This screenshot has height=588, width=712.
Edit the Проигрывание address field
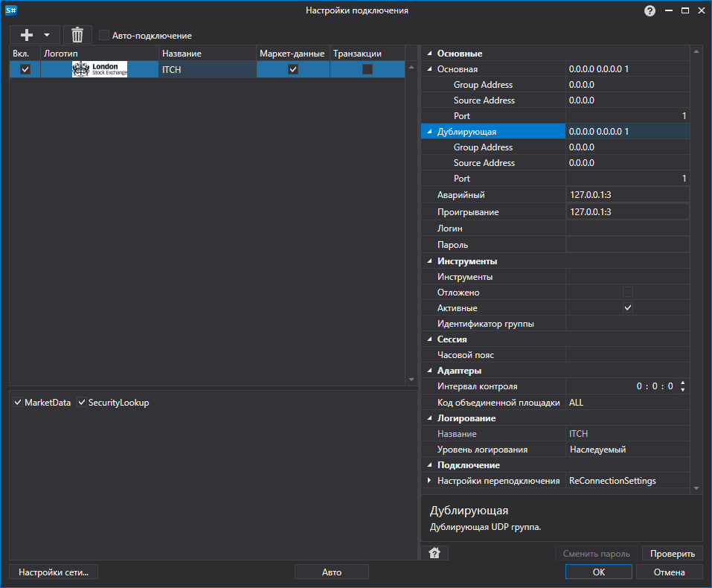(x=627, y=211)
